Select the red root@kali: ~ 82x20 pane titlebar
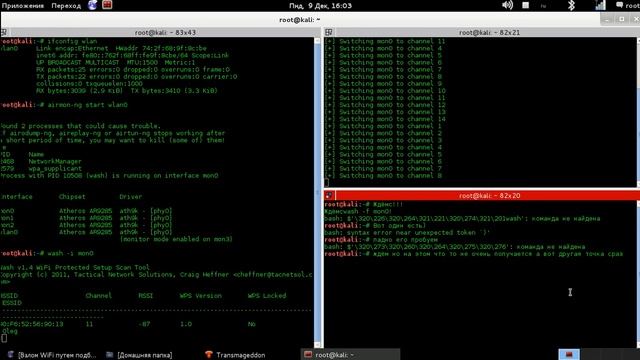The width and height of the screenshot is (640, 360). tap(489, 196)
